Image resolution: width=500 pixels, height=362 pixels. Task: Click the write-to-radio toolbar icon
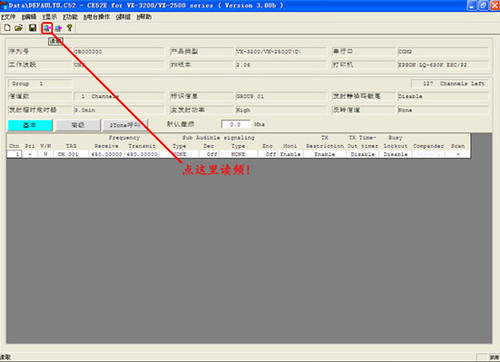(58, 28)
